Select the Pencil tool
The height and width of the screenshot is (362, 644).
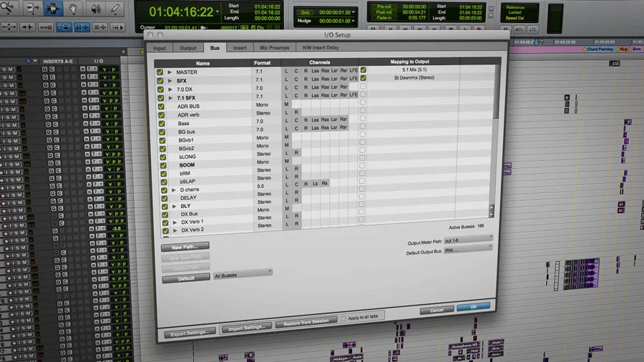coord(115,8)
